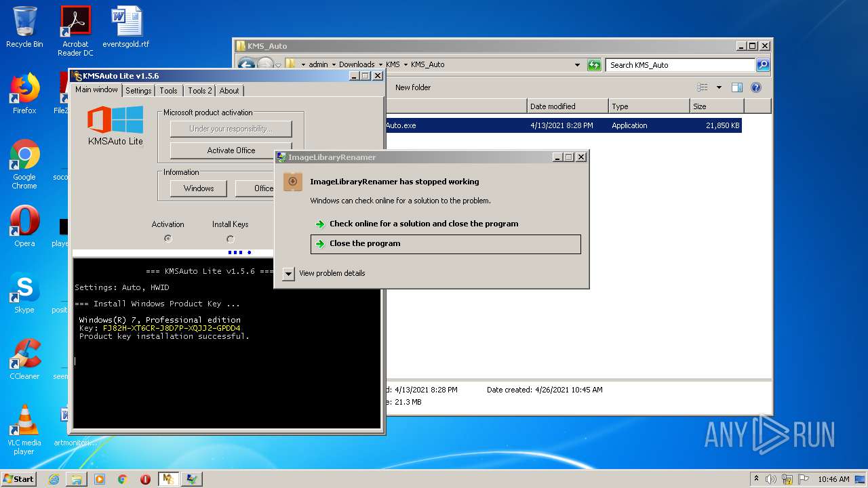The width and height of the screenshot is (868, 488).
Task: Open recent pages dropdown next to Forward
Action: pos(278,65)
